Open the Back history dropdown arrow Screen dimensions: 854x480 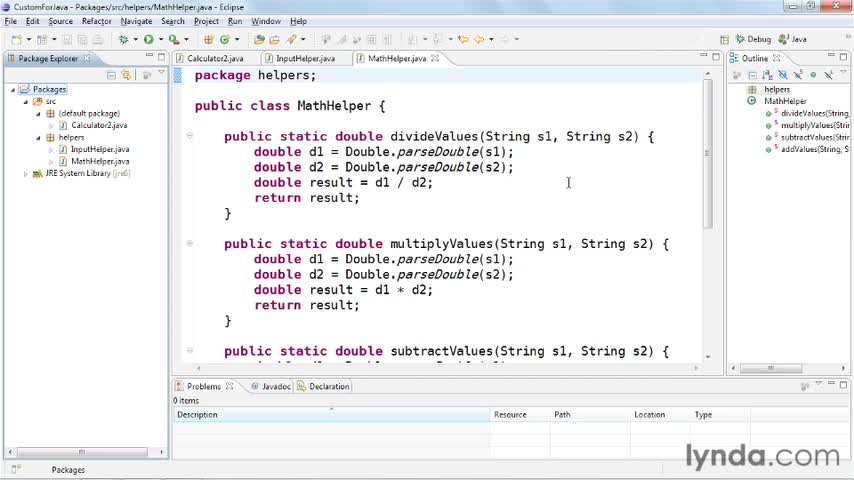pos(491,39)
